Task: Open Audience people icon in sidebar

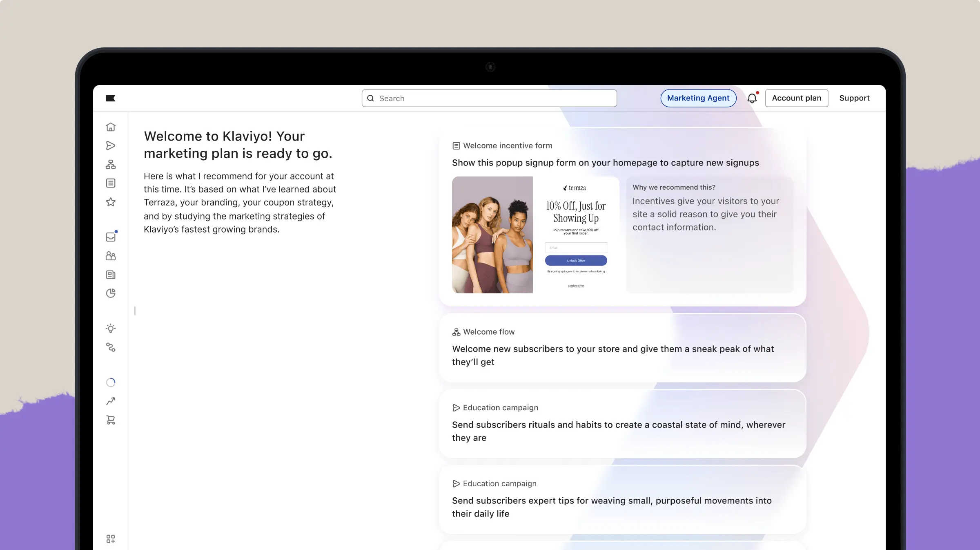Action: (x=111, y=256)
